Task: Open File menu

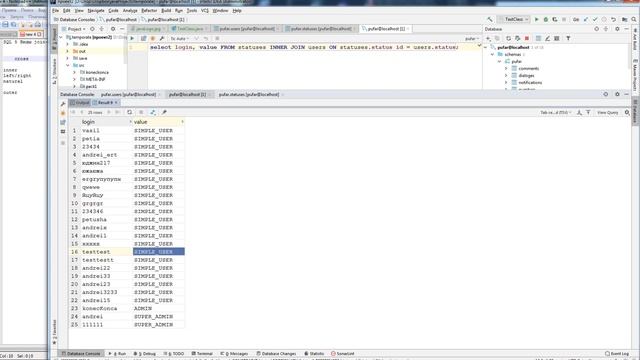Action: click(x=56, y=11)
